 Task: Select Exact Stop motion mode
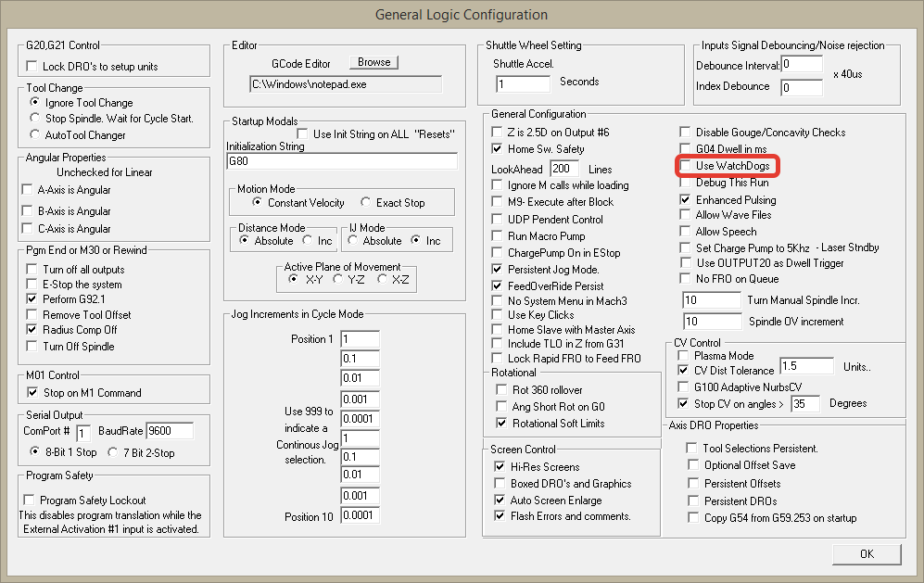tap(365, 202)
